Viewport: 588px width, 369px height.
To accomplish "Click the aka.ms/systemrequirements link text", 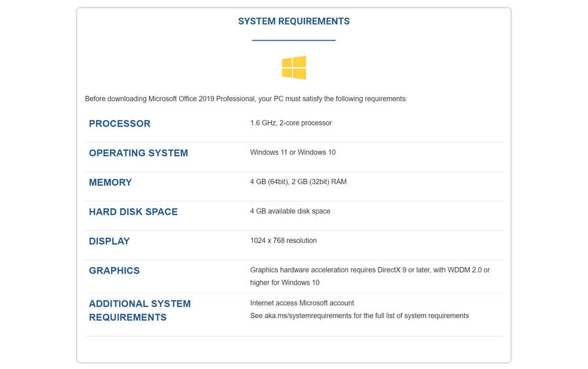I will (x=308, y=315).
